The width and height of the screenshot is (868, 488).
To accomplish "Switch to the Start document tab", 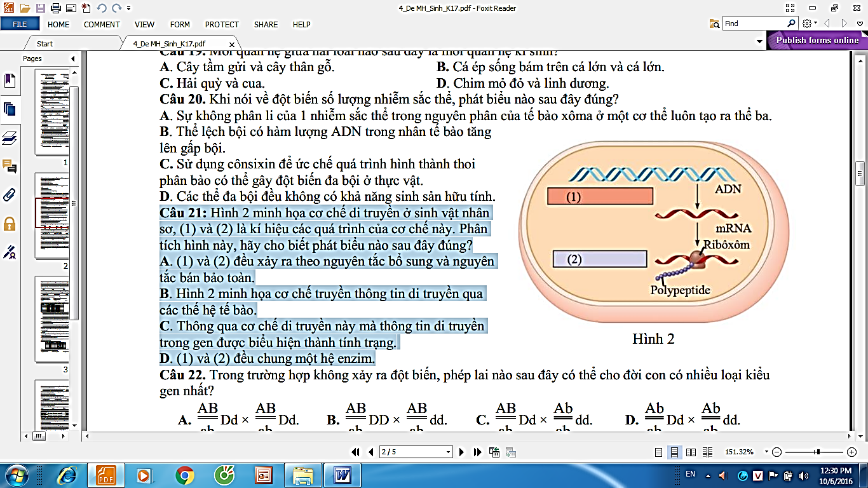I will [x=44, y=44].
